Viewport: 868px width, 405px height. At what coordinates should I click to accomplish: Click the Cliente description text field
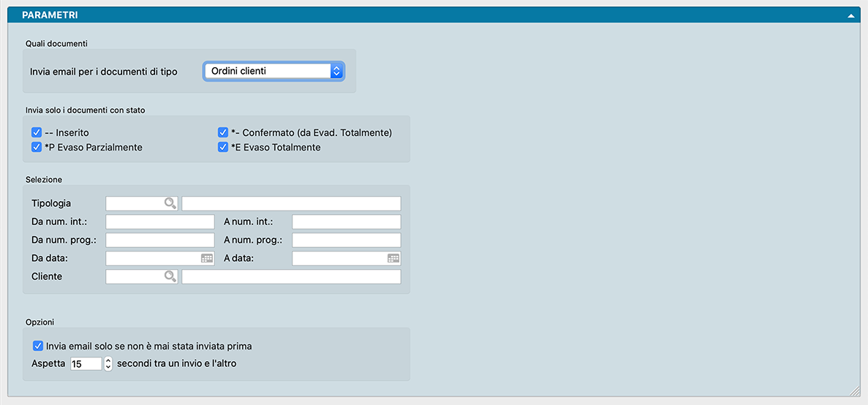click(x=291, y=276)
